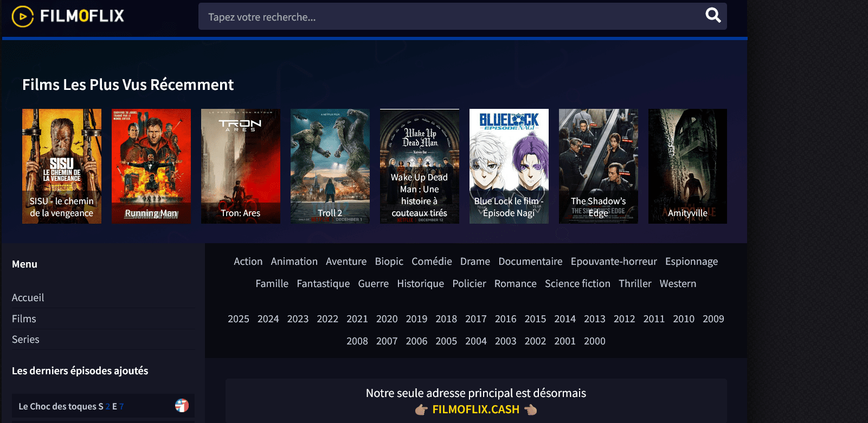Click the flag icon beside Le Choc des toques

182,406
